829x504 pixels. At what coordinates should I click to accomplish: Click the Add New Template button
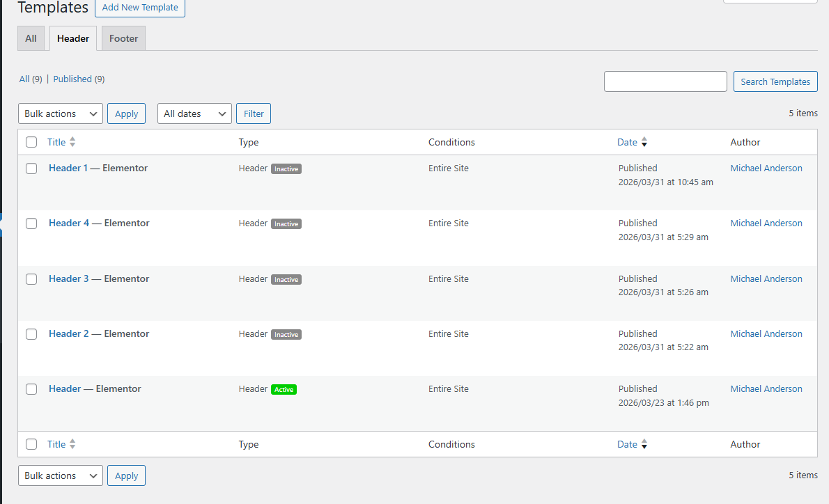[139, 8]
